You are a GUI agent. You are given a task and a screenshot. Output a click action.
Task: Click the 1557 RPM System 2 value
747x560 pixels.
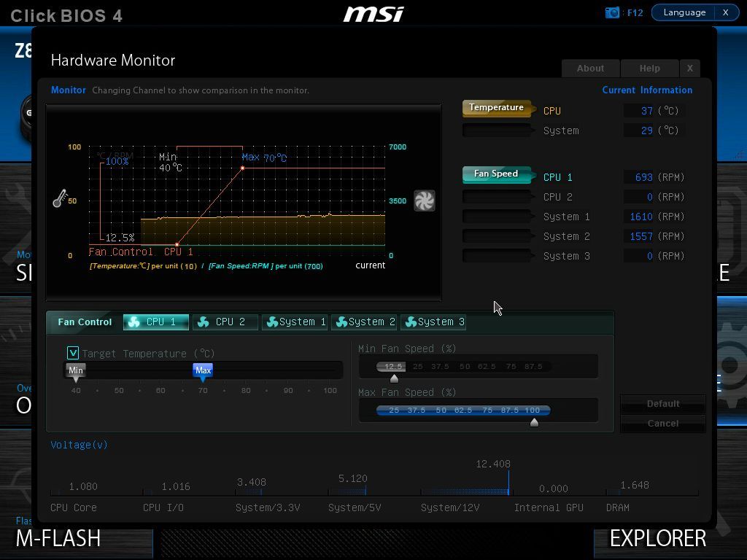[641, 236]
